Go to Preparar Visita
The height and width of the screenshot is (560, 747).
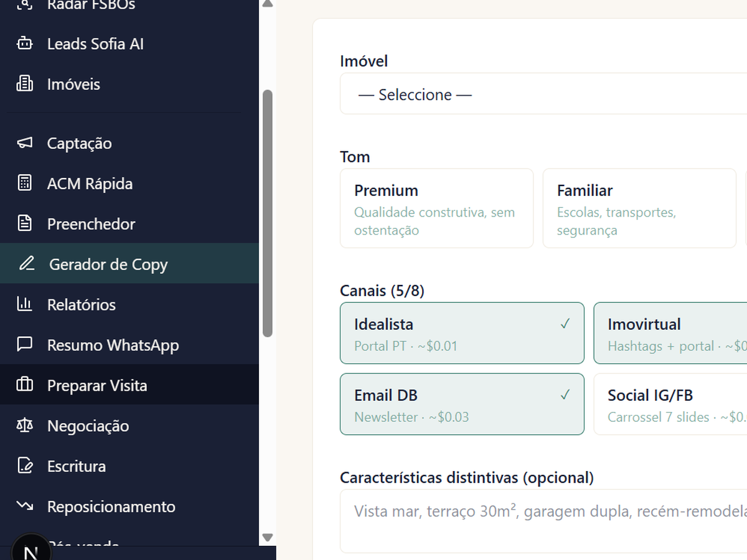(x=129, y=385)
